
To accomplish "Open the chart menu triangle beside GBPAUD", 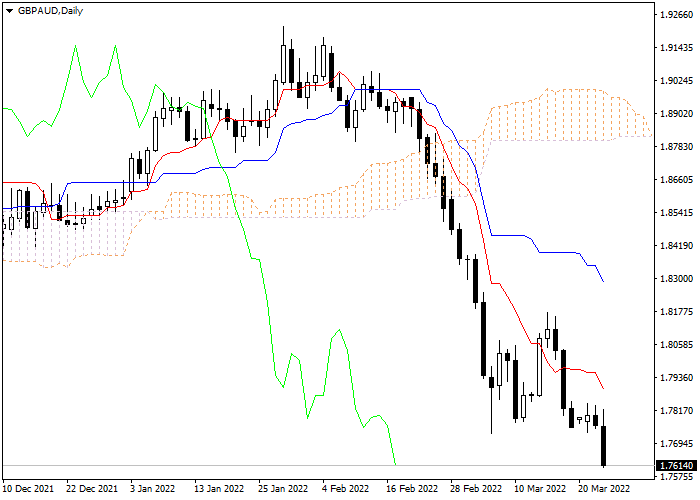I will click(x=9, y=11).
